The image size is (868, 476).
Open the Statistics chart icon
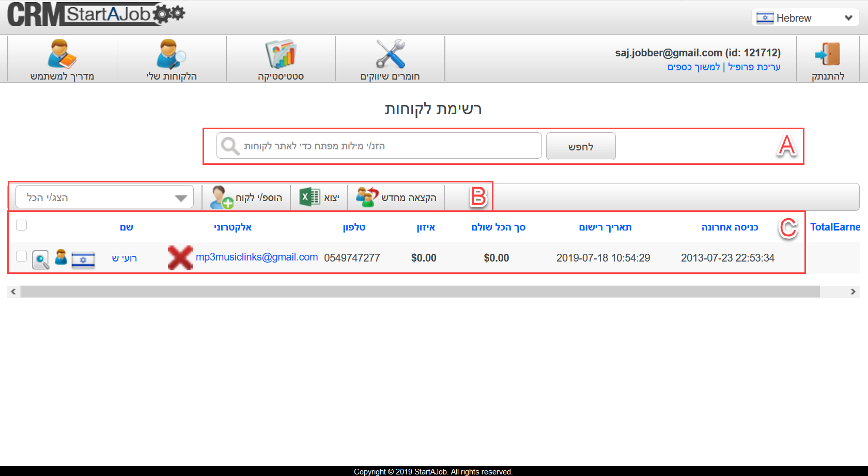[281, 54]
